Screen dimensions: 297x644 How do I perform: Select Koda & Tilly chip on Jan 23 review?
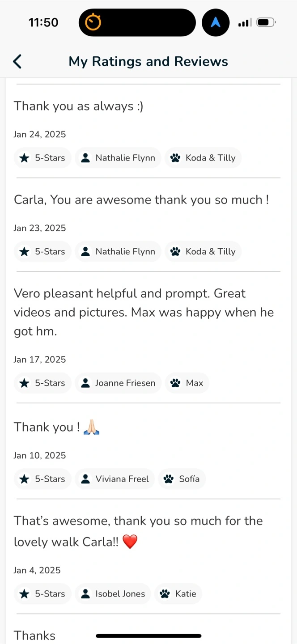click(203, 251)
